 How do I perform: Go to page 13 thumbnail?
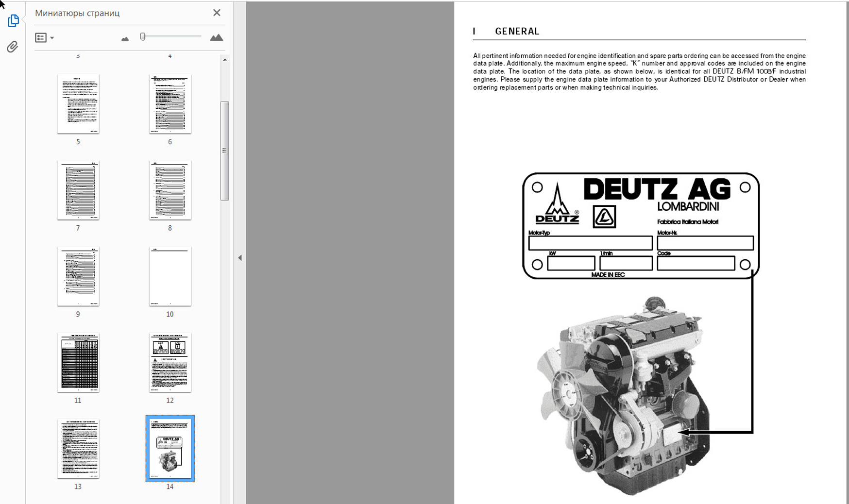78,449
